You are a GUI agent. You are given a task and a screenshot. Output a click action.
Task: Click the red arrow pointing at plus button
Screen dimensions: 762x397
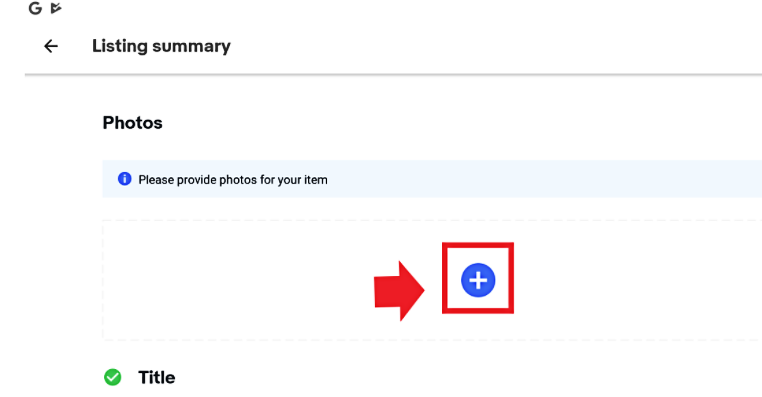399,291
